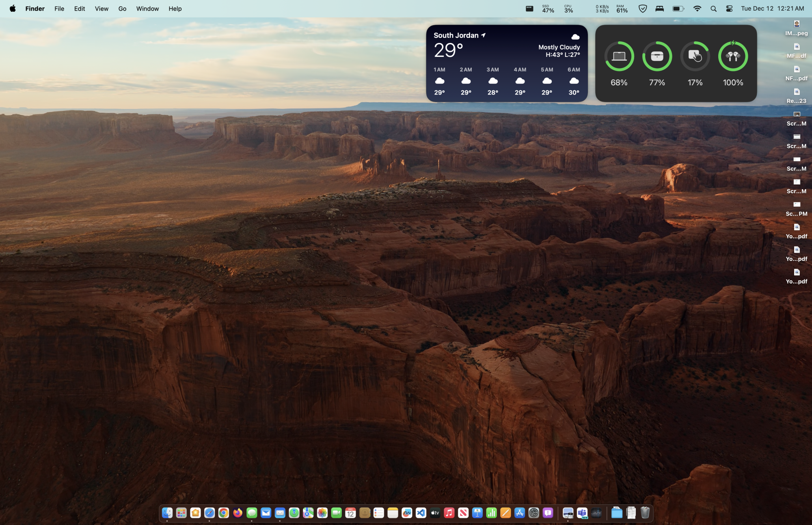Open the File menu

tap(59, 9)
